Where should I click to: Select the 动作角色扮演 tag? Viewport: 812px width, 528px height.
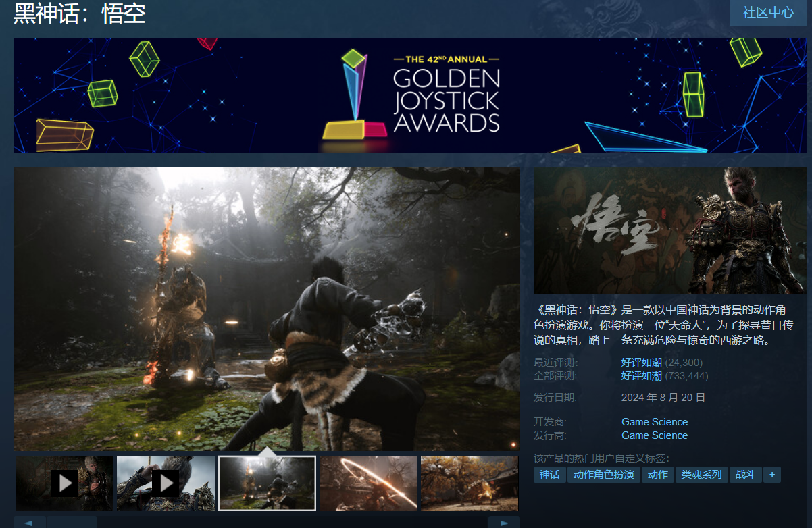(x=603, y=475)
